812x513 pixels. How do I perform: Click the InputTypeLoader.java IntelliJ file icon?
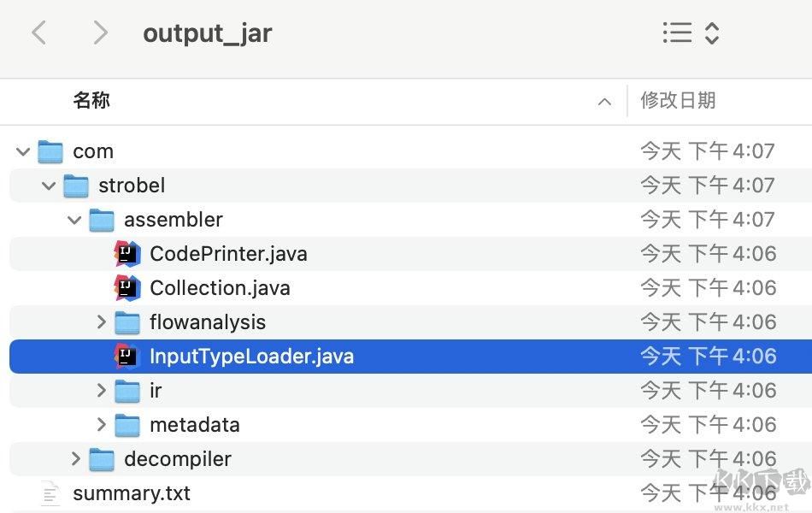pos(127,356)
